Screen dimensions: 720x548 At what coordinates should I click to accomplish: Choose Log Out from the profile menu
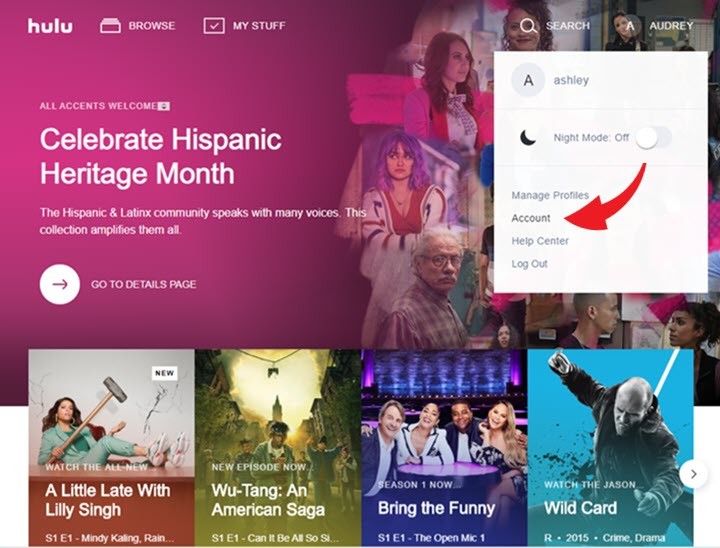coord(529,264)
